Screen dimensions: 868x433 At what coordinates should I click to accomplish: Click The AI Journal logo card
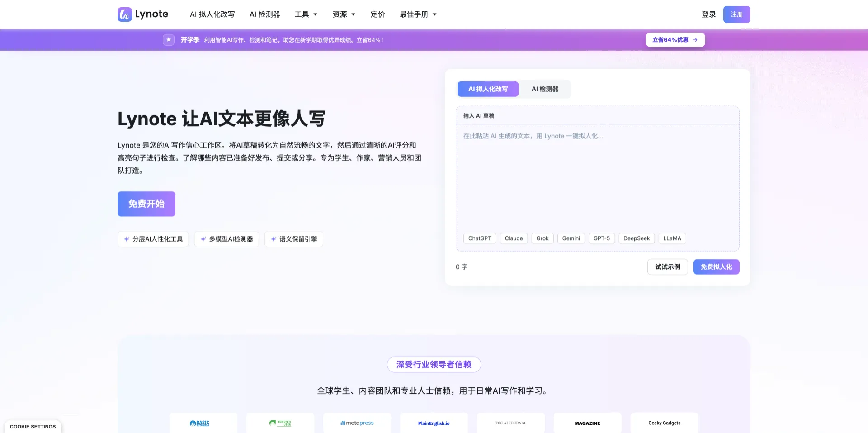coord(511,423)
